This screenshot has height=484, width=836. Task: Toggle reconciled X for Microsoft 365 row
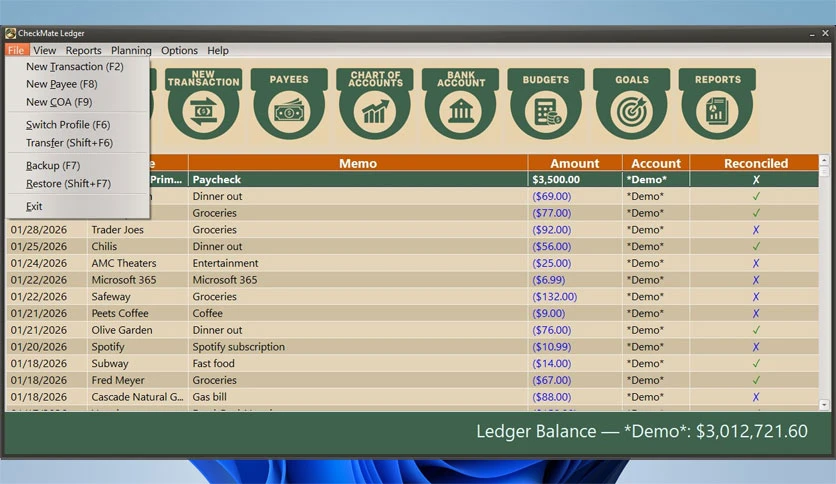coord(755,280)
